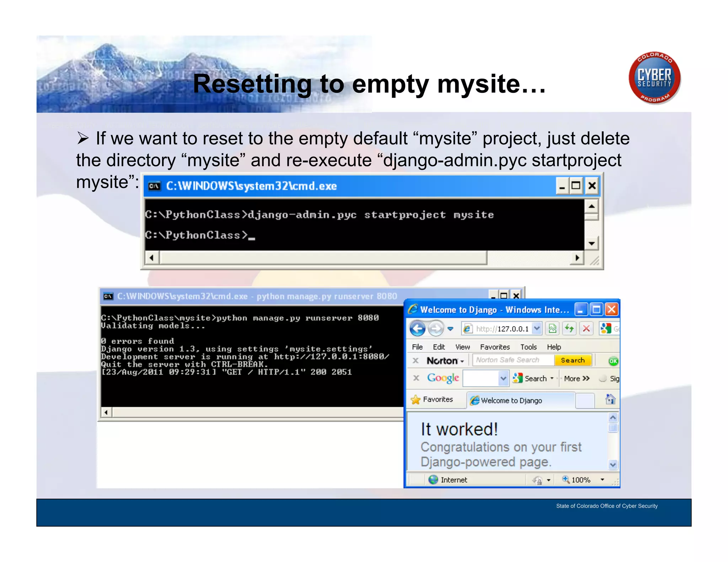Go back with the IE Back arrow

pyautogui.click(x=417, y=329)
